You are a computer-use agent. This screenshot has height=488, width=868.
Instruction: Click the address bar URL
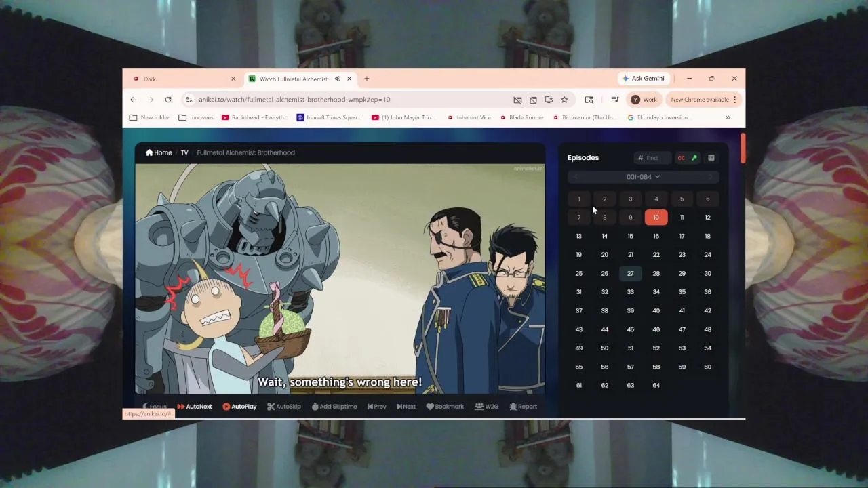tap(294, 100)
